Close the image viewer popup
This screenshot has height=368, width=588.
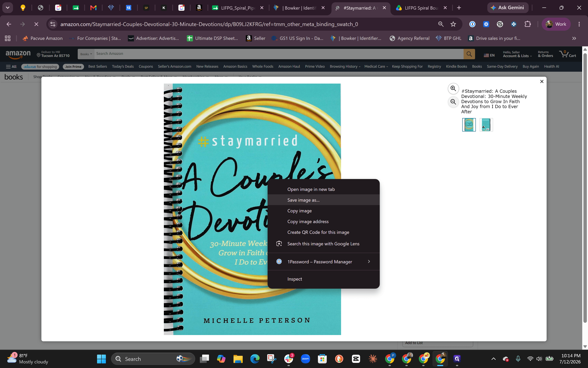tap(542, 81)
